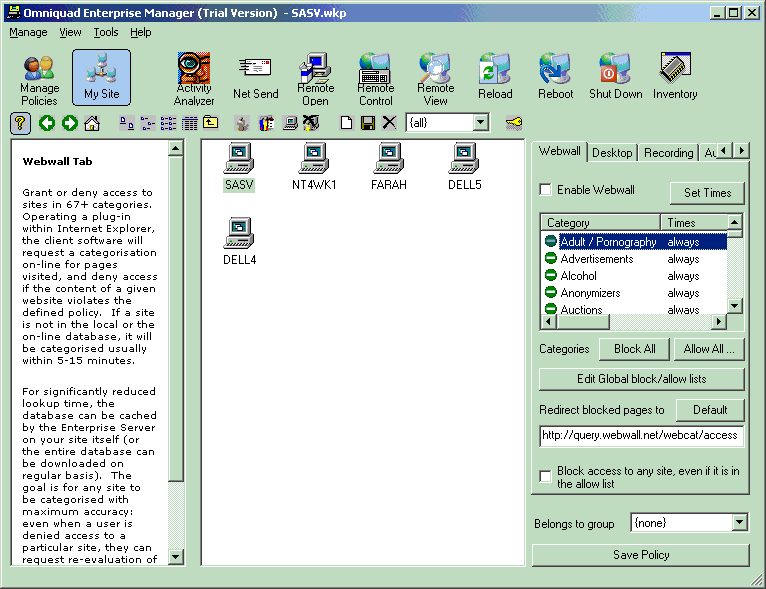Go forward with the green right arrow

(69, 123)
